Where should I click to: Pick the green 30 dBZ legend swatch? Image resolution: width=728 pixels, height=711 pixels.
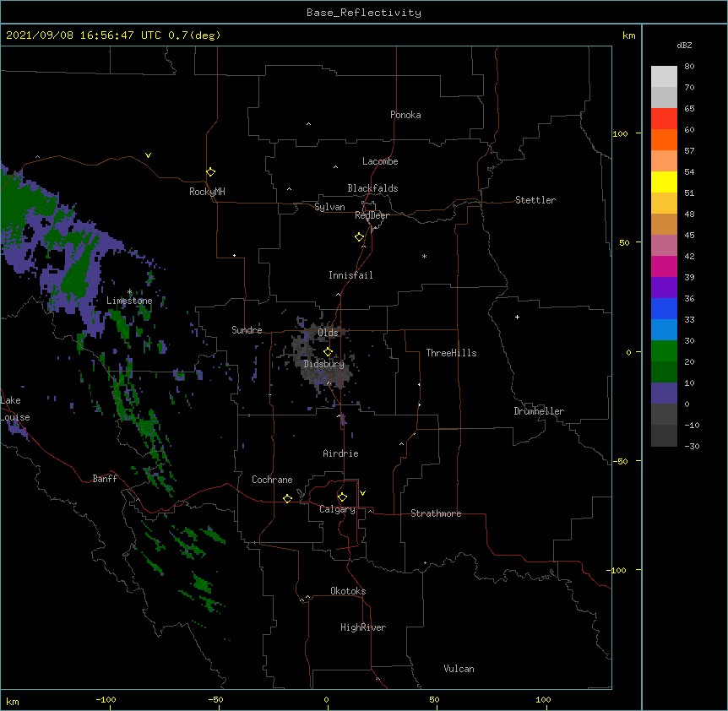664,351
